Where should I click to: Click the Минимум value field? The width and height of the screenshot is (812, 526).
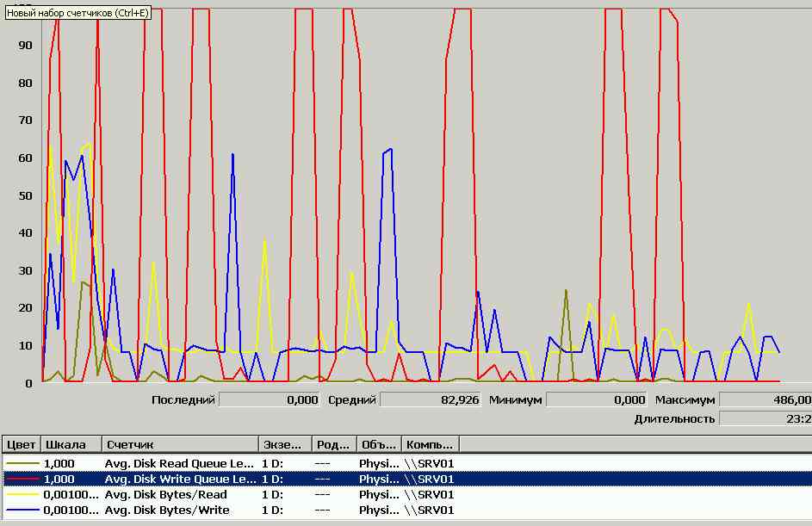click(596, 399)
